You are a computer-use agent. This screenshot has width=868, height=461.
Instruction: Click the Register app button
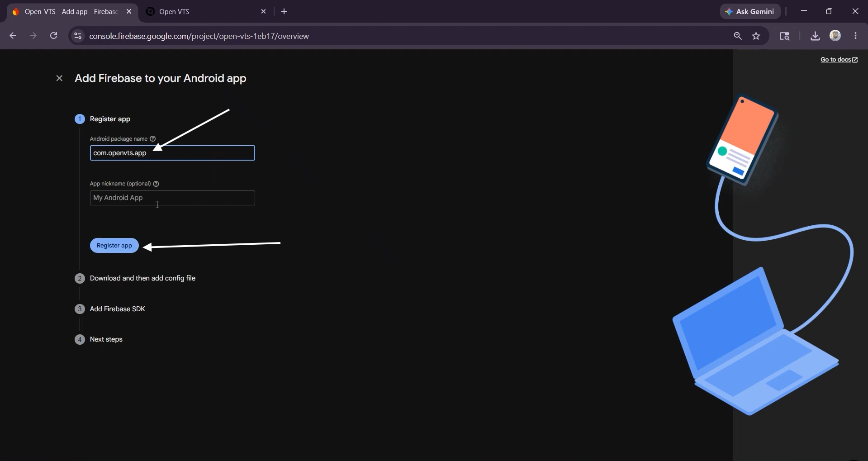click(x=114, y=246)
